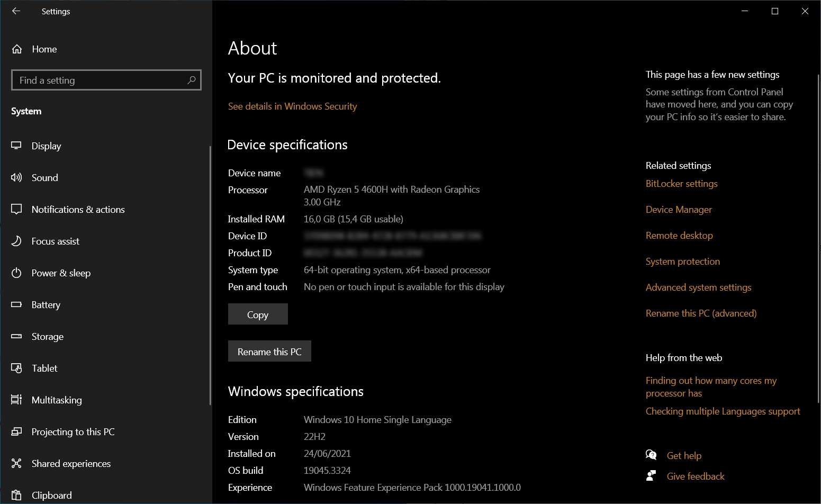Select the Windows Feature Experience Pack text
Screen dimensions: 821x504
point(412,488)
